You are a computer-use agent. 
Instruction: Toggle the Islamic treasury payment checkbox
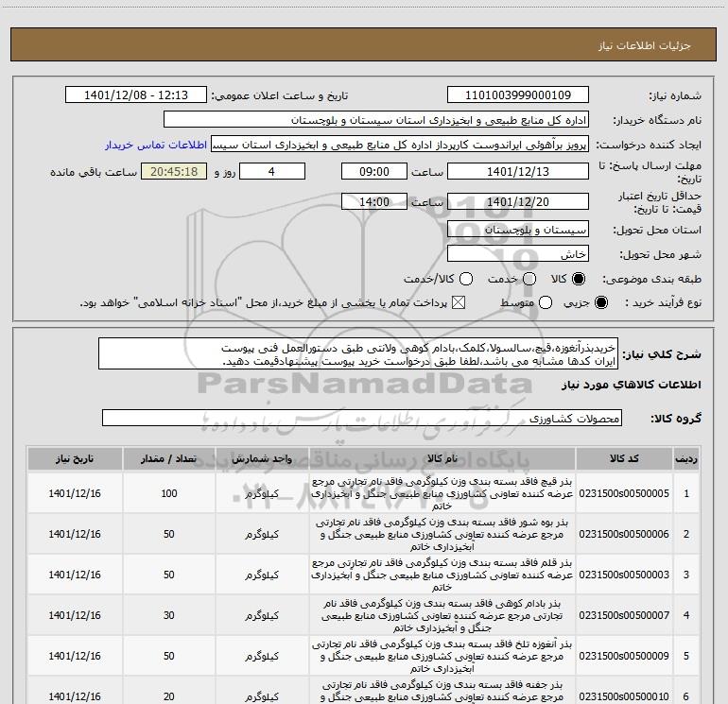coord(459,302)
